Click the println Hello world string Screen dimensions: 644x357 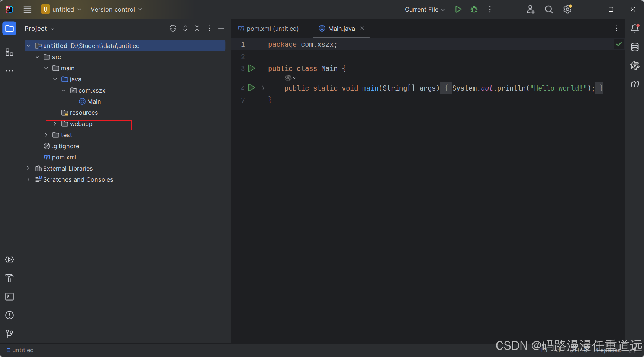[x=558, y=88]
